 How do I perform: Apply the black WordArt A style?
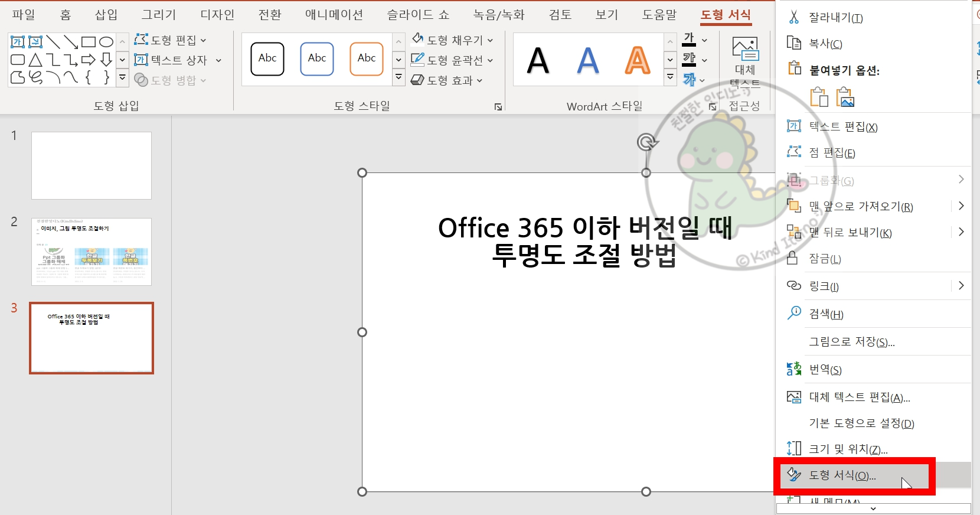[x=538, y=60]
